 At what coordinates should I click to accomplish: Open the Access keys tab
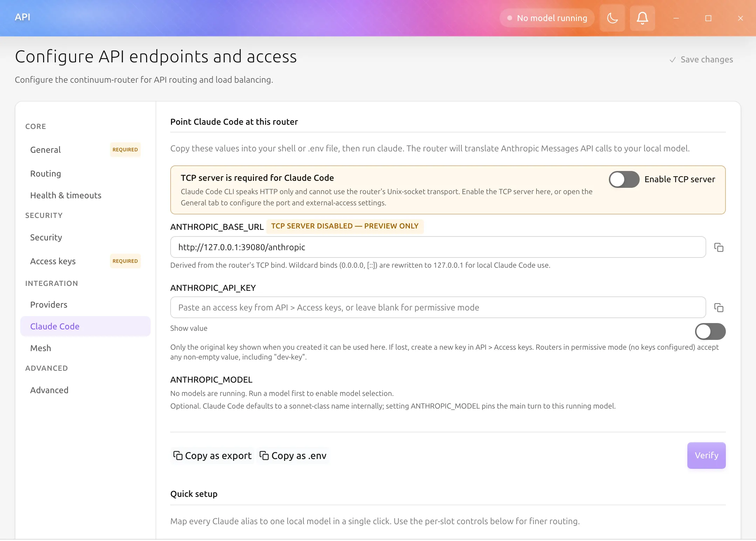click(x=85, y=261)
